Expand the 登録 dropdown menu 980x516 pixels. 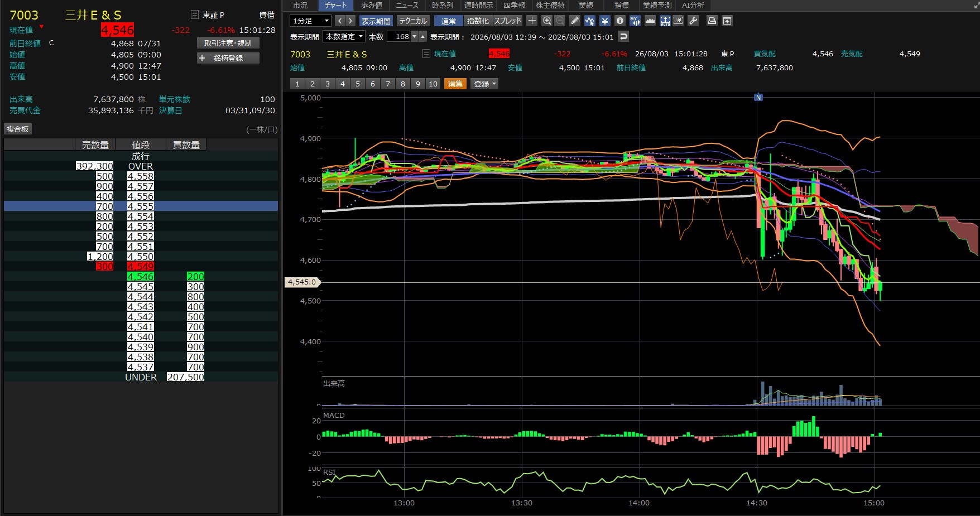click(x=484, y=84)
